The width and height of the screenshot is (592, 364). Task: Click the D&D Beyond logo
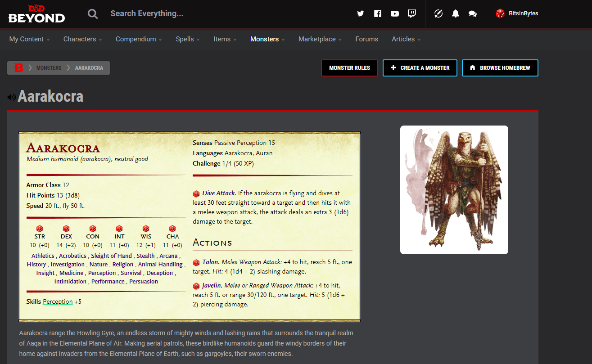(36, 13)
